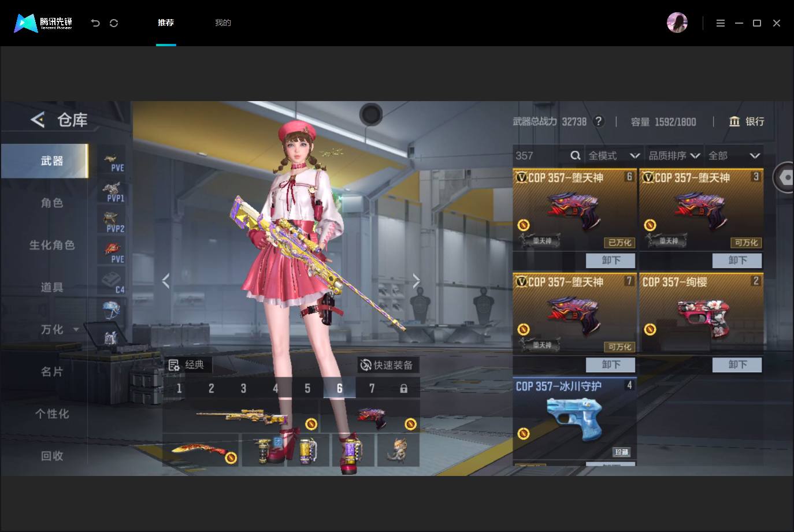This screenshot has width=794, height=532.
Task: Click the search magnifier icon
Action: (x=575, y=155)
